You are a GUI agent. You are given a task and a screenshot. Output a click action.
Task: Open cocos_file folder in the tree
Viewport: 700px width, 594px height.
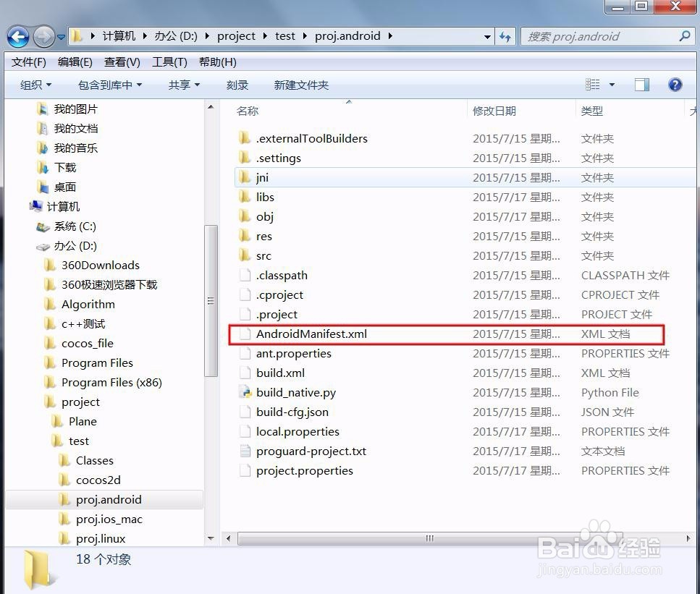tap(88, 343)
